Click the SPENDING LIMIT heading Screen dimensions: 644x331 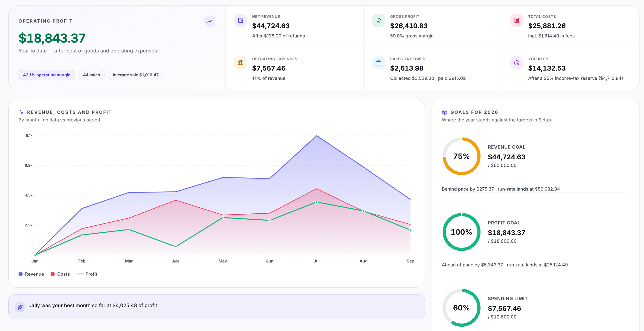click(x=508, y=299)
